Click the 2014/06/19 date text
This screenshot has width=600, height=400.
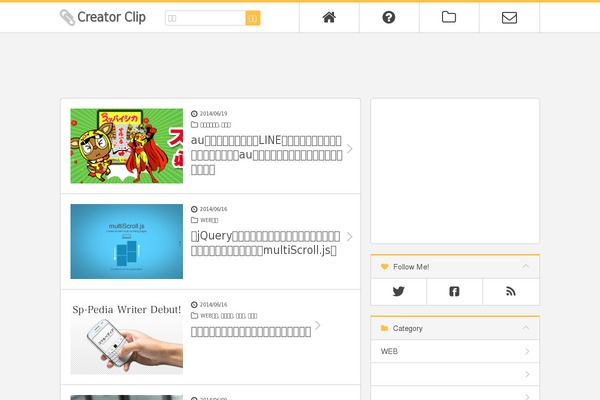tap(214, 114)
